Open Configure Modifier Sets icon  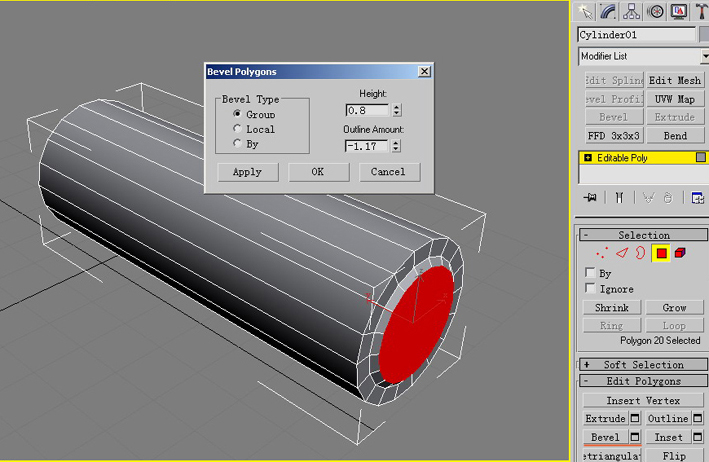[698, 198]
